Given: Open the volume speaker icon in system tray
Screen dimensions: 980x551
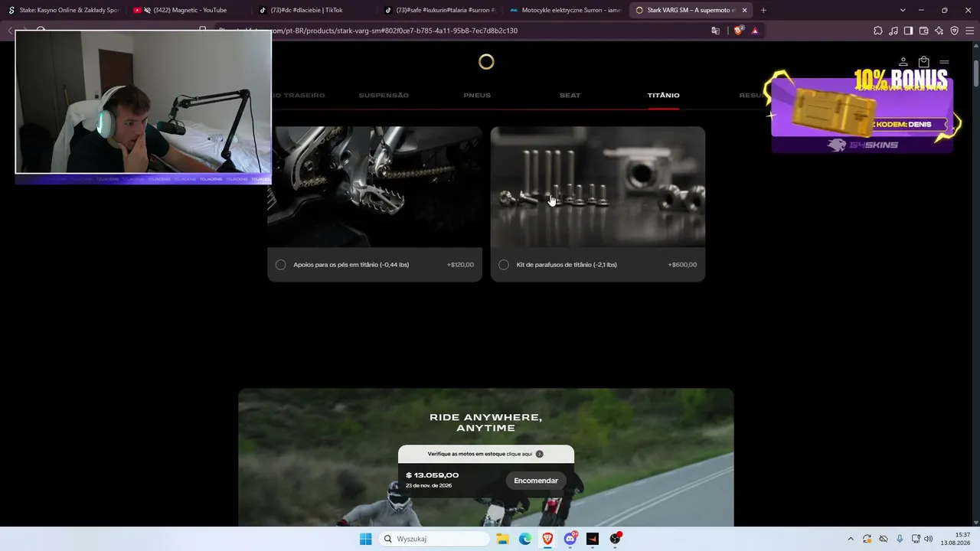Looking at the screenshot, I should [x=929, y=539].
